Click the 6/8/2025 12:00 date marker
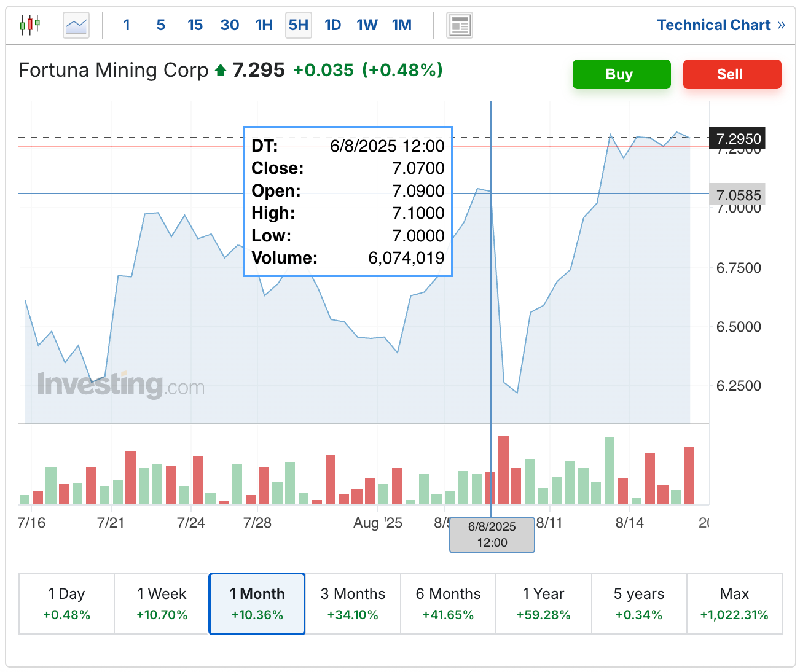Viewport: 800px width, 672px height. [x=492, y=534]
